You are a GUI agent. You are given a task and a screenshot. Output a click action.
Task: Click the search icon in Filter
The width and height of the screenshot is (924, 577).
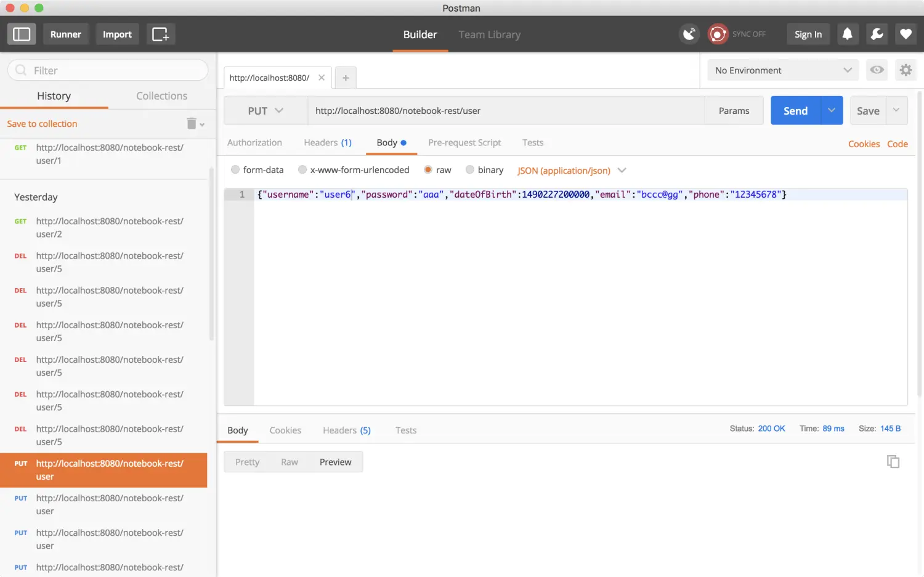[21, 70]
